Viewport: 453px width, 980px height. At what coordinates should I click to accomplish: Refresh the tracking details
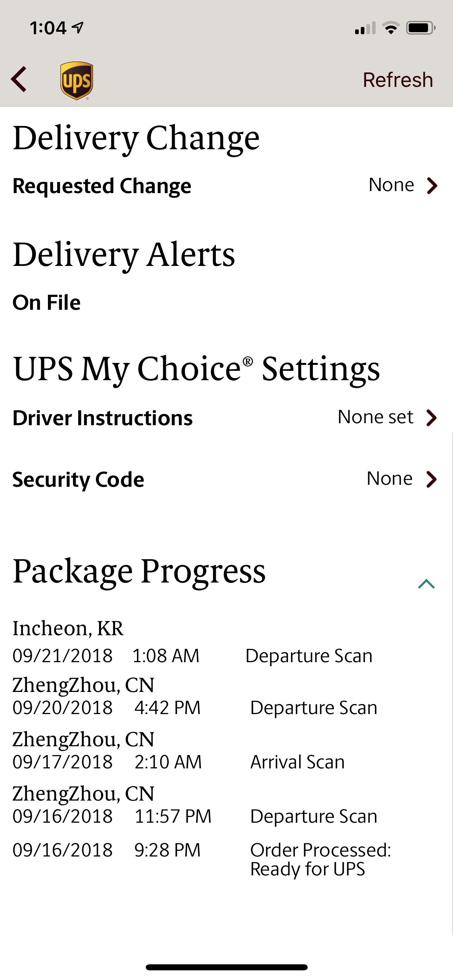point(398,80)
